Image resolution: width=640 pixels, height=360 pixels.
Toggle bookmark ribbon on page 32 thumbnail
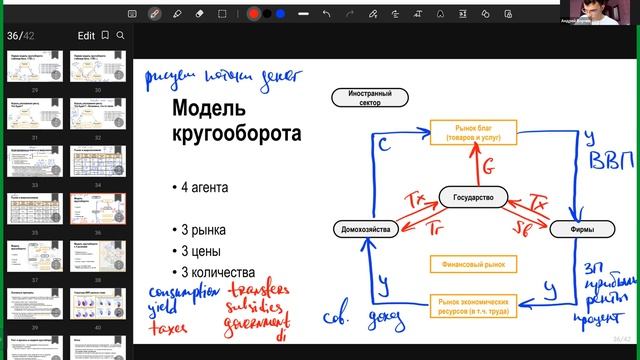(x=118, y=102)
